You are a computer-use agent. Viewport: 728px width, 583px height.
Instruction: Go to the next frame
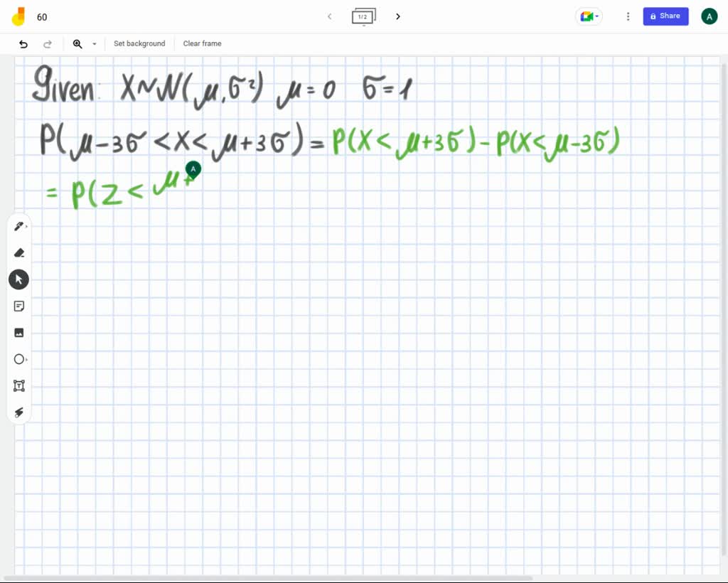397,16
